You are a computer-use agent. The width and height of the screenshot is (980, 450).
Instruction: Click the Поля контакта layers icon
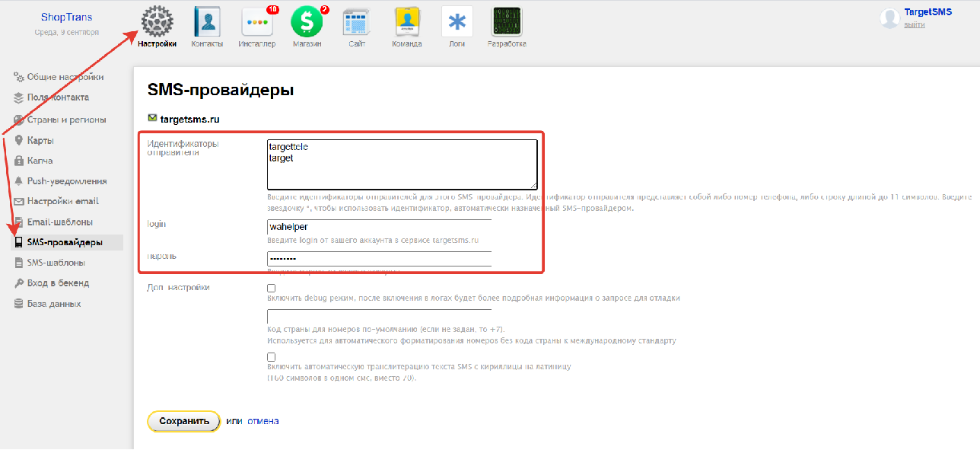pos(20,97)
